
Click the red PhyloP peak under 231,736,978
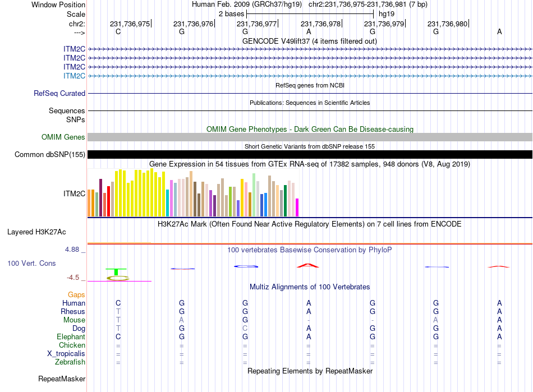[308, 265]
